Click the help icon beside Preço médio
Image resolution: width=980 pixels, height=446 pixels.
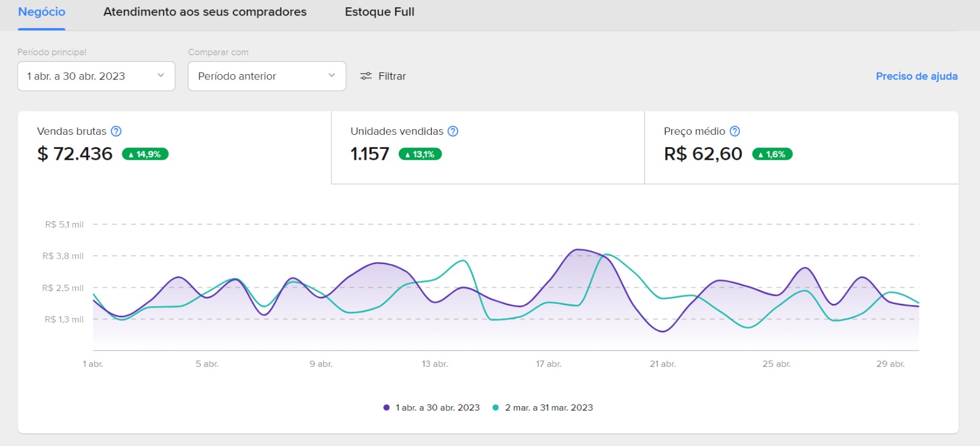pyautogui.click(x=735, y=131)
